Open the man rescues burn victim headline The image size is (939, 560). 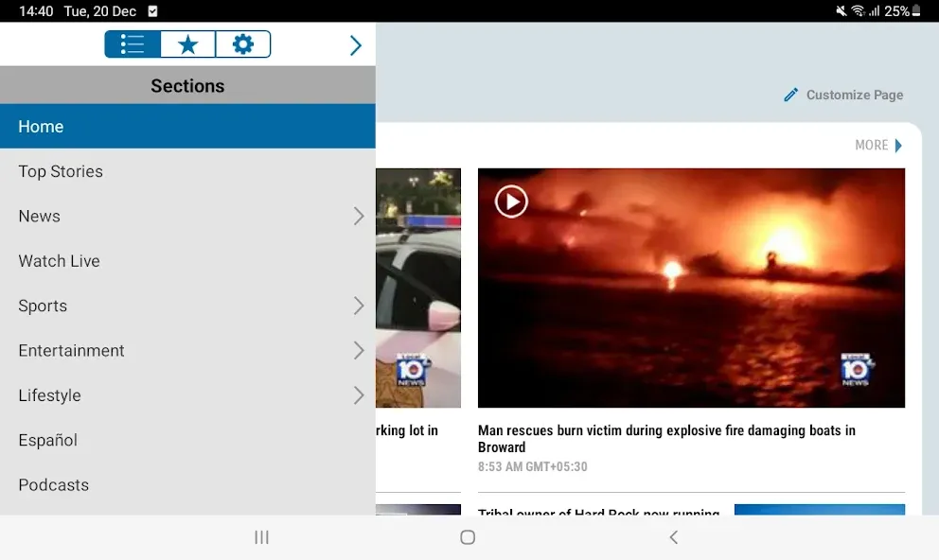coord(666,439)
